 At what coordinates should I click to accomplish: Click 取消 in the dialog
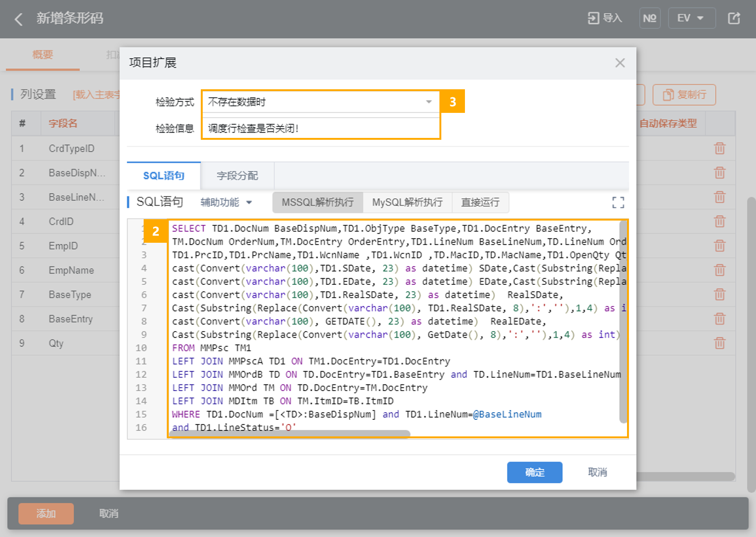(597, 472)
